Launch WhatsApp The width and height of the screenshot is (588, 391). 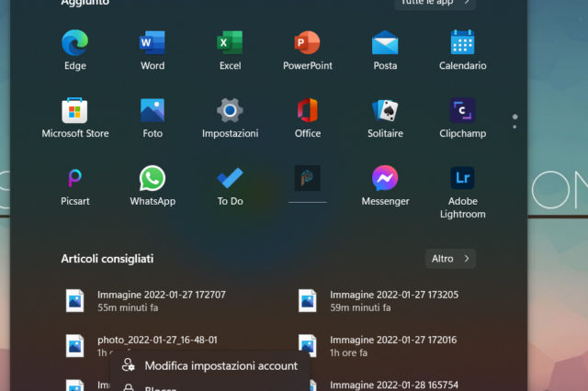coord(153,185)
